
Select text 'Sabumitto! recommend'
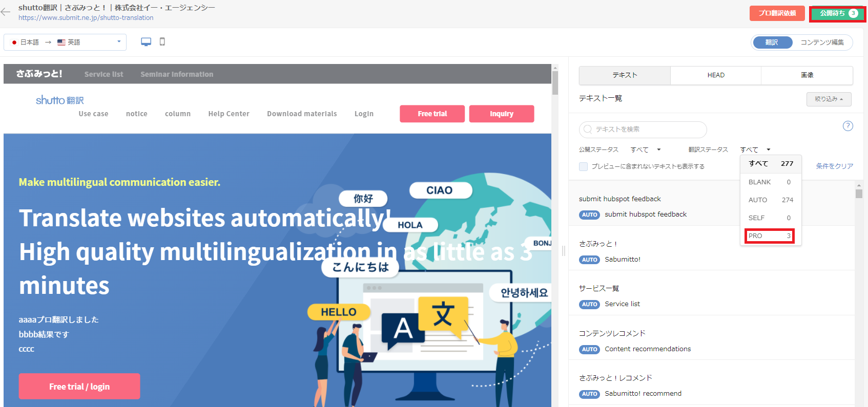coord(643,394)
